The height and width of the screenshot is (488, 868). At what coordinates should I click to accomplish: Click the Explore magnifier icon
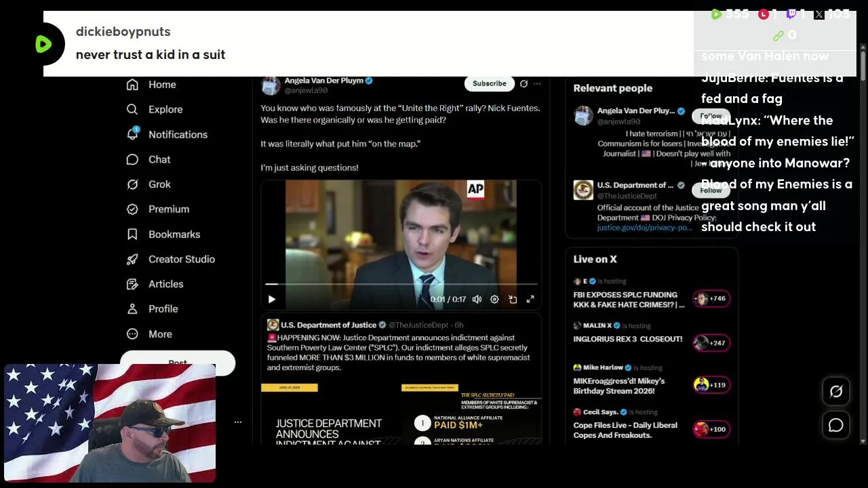tap(132, 109)
